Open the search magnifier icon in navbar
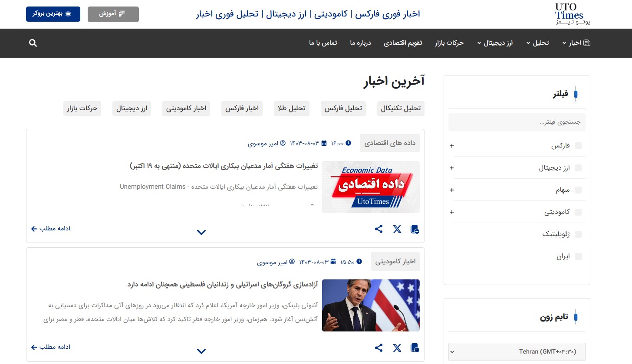 [33, 43]
